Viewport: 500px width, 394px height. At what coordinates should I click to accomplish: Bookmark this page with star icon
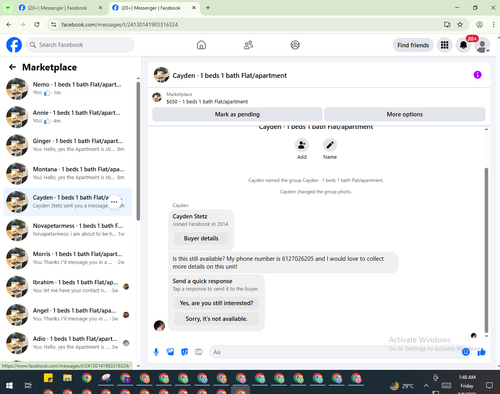[x=460, y=24]
